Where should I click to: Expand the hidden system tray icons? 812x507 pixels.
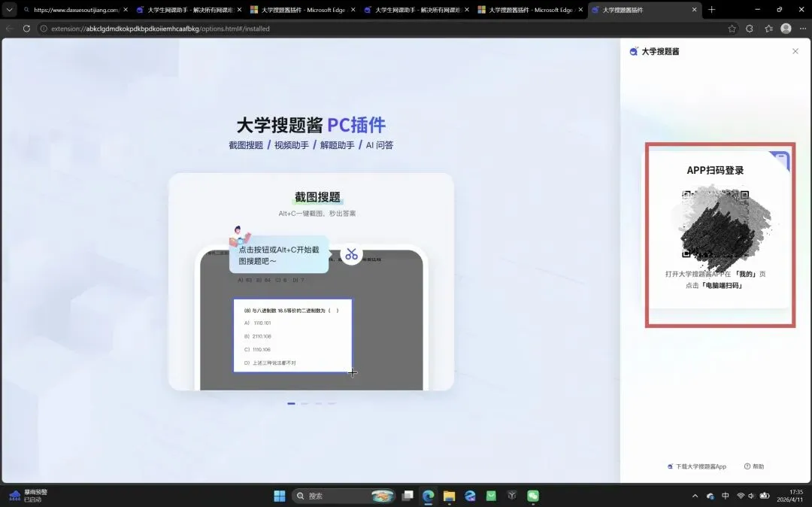[695, 496]
